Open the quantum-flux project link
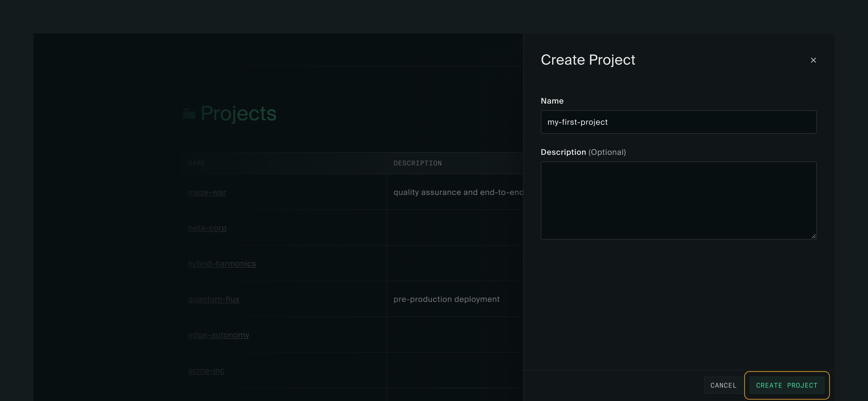The image size is (868, 401). tap(214, 299)
